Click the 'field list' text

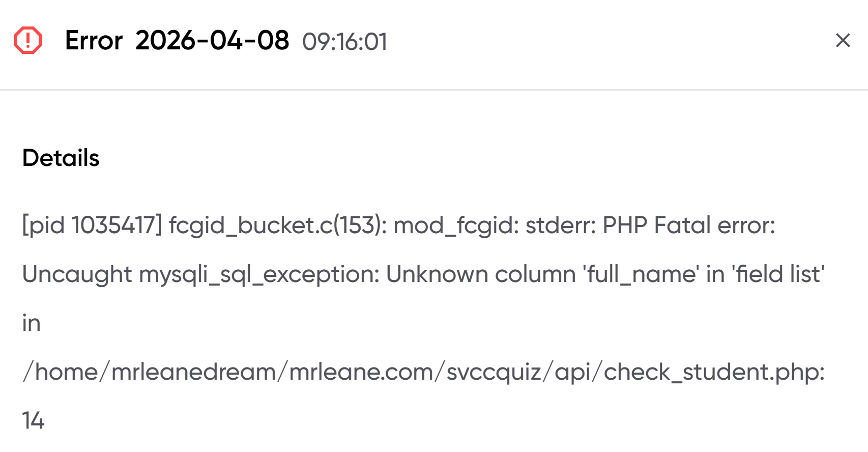(778, 274)
